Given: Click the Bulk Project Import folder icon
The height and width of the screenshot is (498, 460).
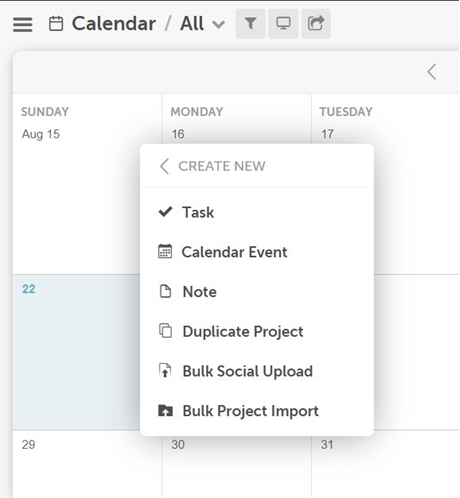Looking at the screenshot, I should tap(165, 410).
